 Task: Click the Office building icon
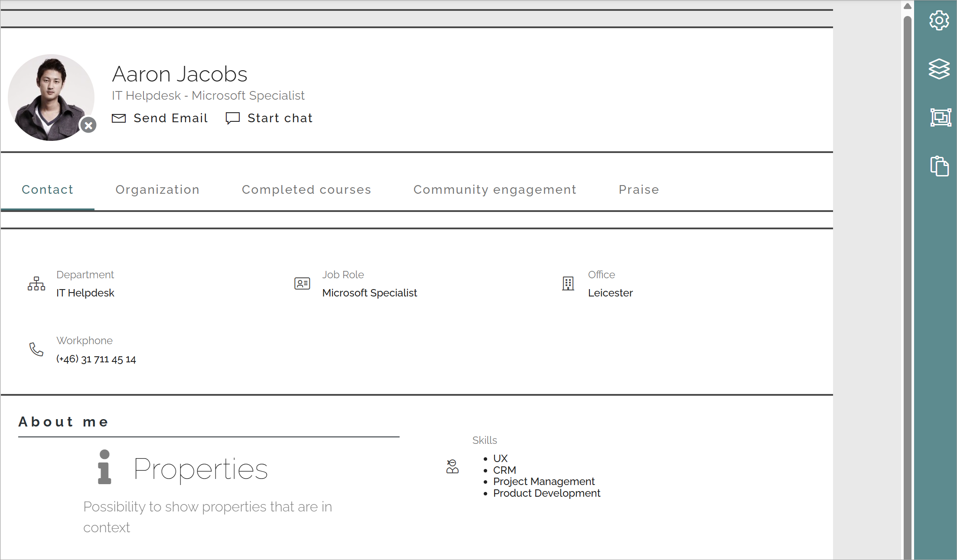[568, 284]
